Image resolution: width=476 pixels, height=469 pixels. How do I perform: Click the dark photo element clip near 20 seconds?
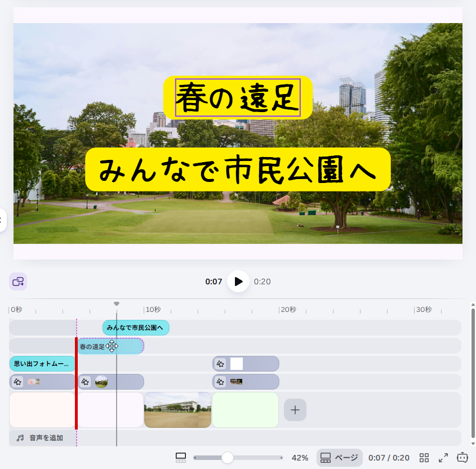(246, 382)
